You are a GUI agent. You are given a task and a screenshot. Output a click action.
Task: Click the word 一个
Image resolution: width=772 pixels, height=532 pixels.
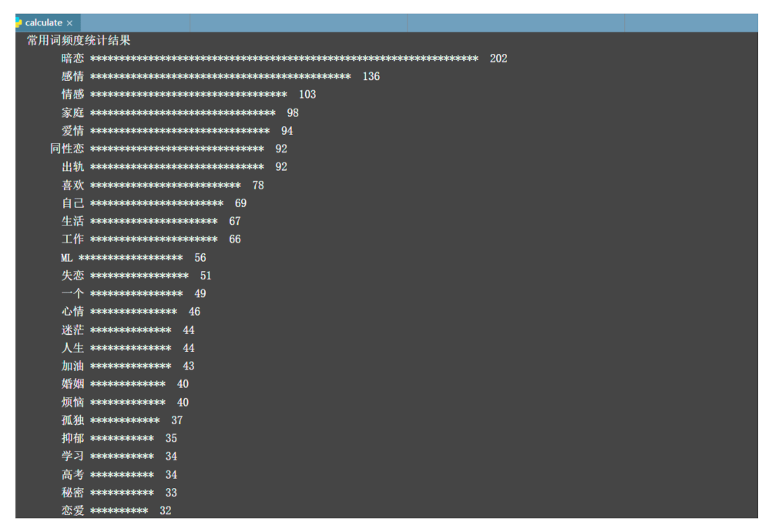click(x=73, y=294)
